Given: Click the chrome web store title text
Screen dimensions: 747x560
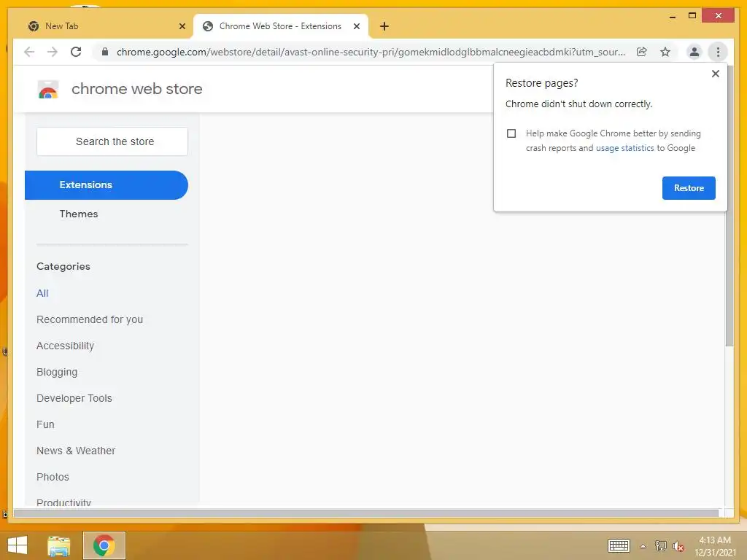Looking at the screenshot, I should (x=136, y=89).
